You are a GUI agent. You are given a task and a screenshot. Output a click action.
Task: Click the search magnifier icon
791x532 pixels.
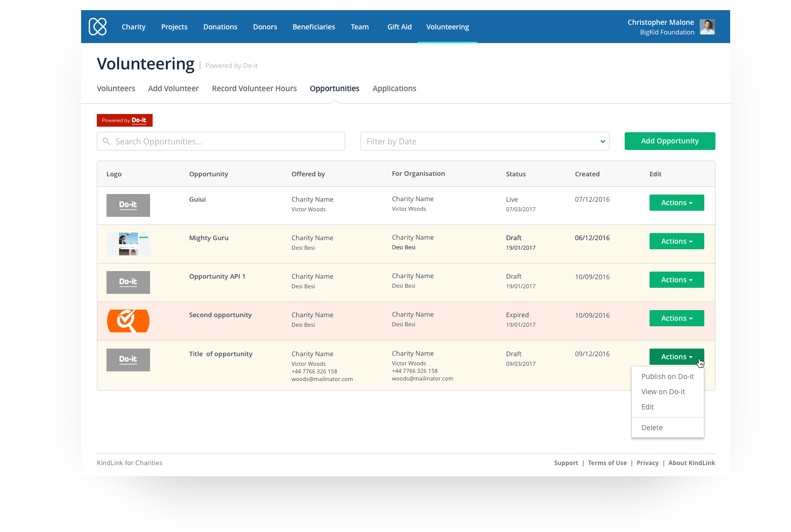[106, 141]
